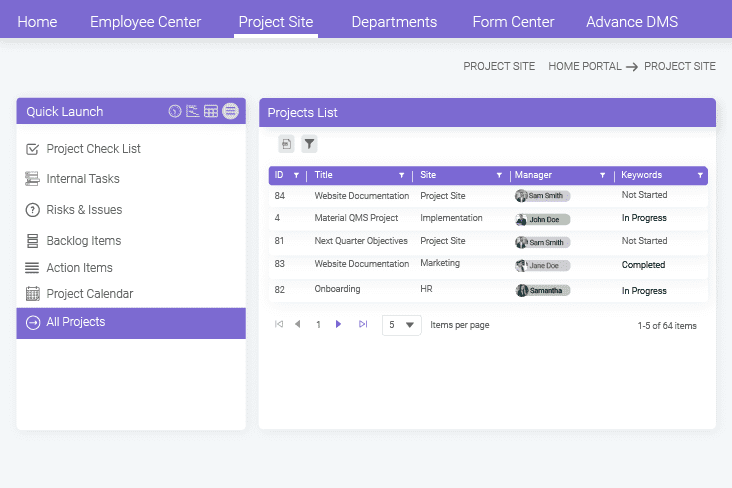Open the Form Center tab
The width and height of the screenshot is (732, 488).
514,22
